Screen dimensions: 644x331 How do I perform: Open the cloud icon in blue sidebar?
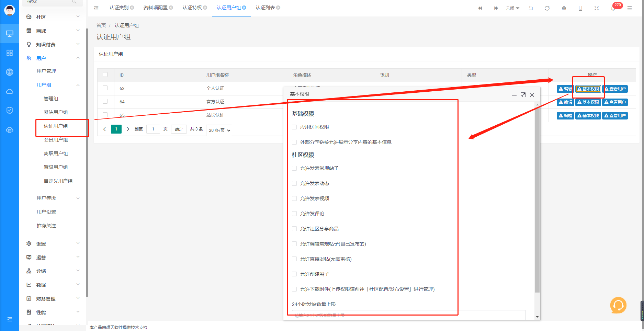click(10, 91)
